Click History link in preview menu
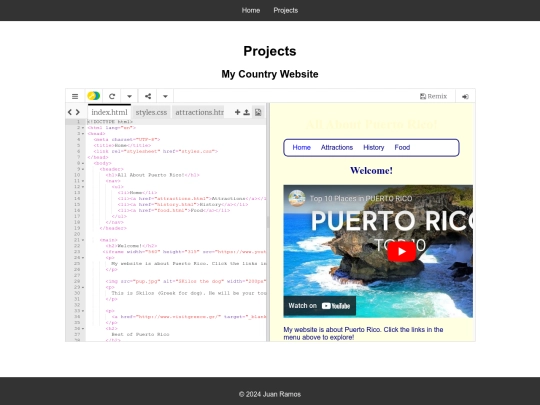 pyautogui.click(x=373, y=147)
